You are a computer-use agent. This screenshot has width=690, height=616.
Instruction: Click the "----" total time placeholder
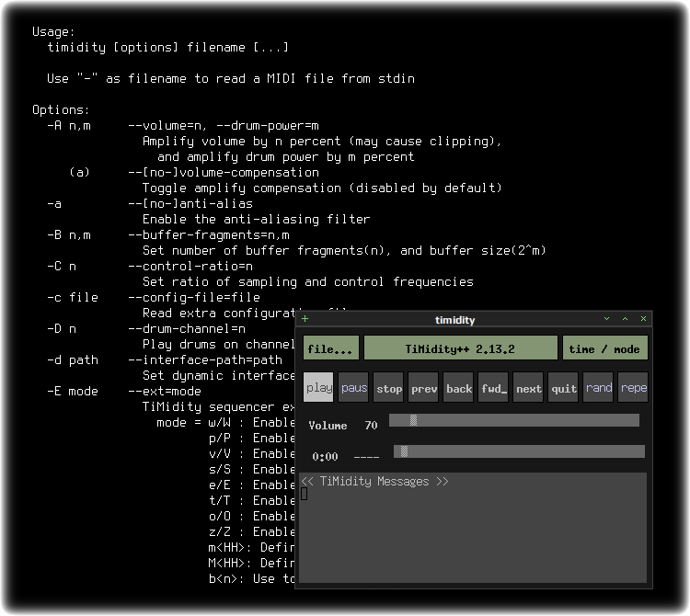(366, 457)
